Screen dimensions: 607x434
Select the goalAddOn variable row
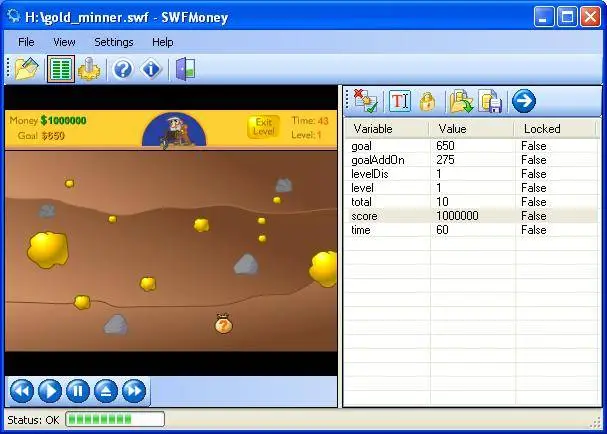point(471,160)
